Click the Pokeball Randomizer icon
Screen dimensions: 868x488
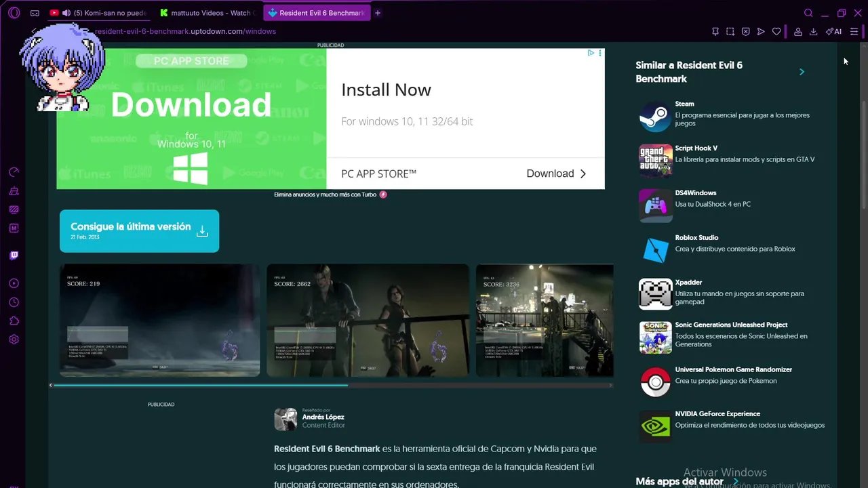(x=655, y=382)
